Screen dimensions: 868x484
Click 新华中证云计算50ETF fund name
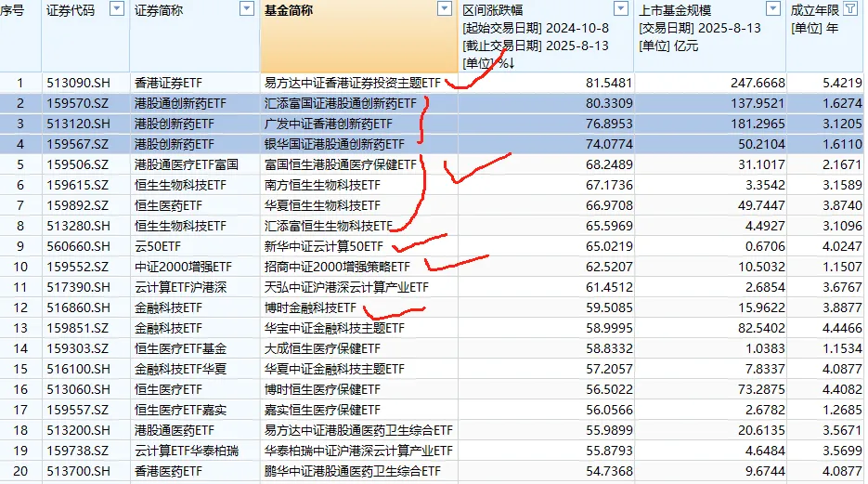324,246
